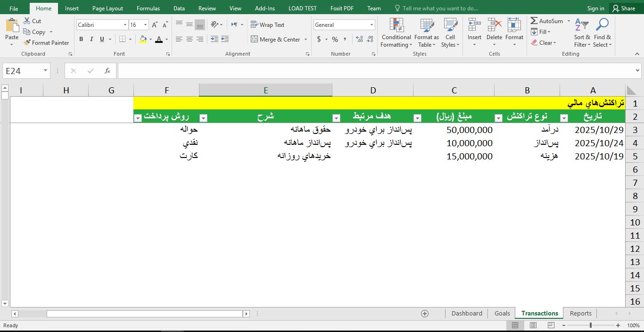Open the Font Size dropdown
The height and width of the screenshot is (332, 644).
[145, 25]
